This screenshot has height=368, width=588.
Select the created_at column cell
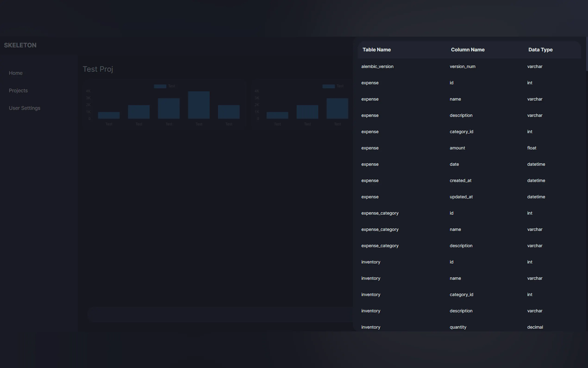[460, 181]
